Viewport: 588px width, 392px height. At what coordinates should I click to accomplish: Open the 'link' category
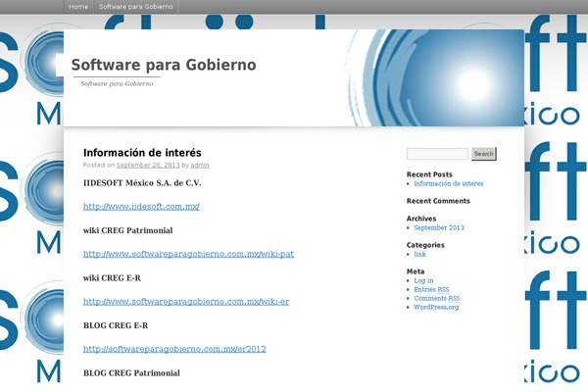tap(419, 255)
